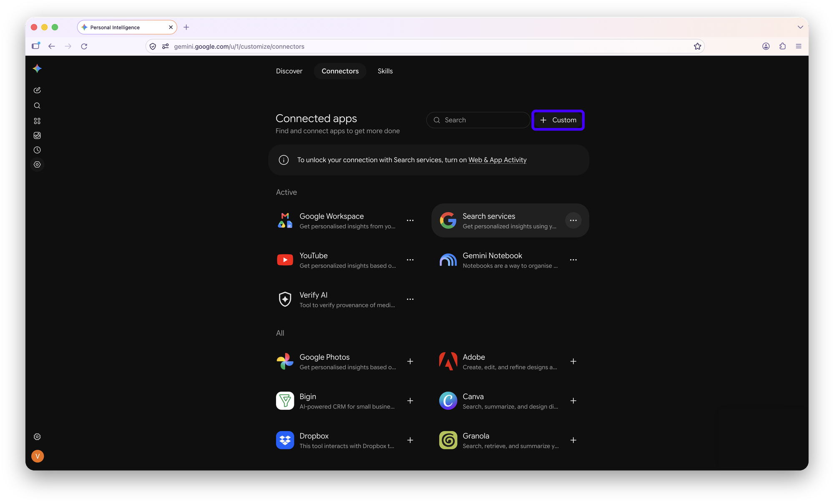834x504 pixels.
Task: Open a new browser tab
Action: [186, 27]
